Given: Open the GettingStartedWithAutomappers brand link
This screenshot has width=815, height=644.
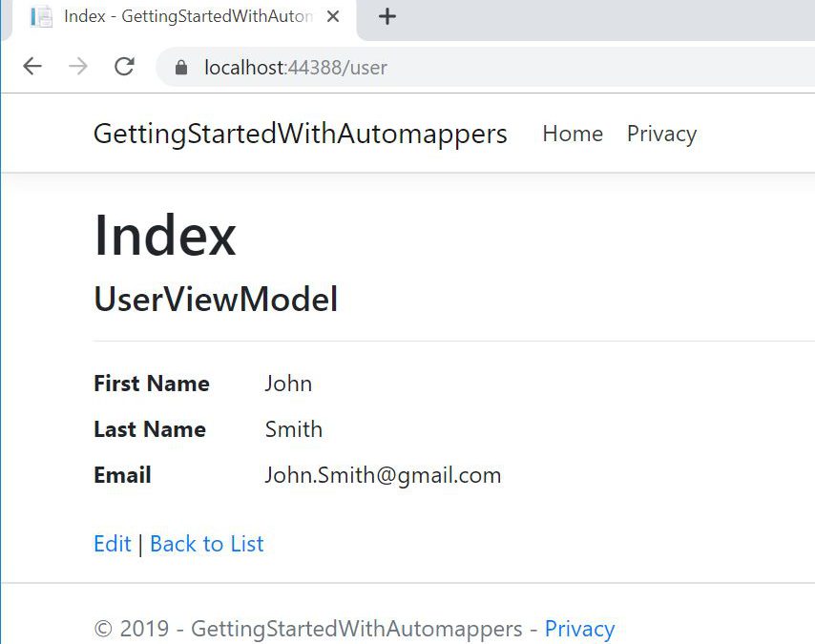Looking at the screenshot, I should click(x=300, y=134).
